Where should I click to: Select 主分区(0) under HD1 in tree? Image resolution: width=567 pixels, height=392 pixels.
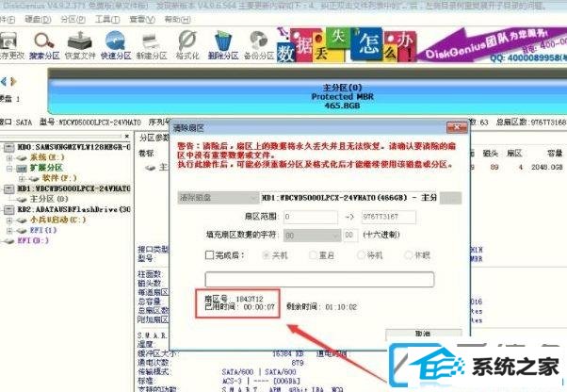tap(49, 199)
